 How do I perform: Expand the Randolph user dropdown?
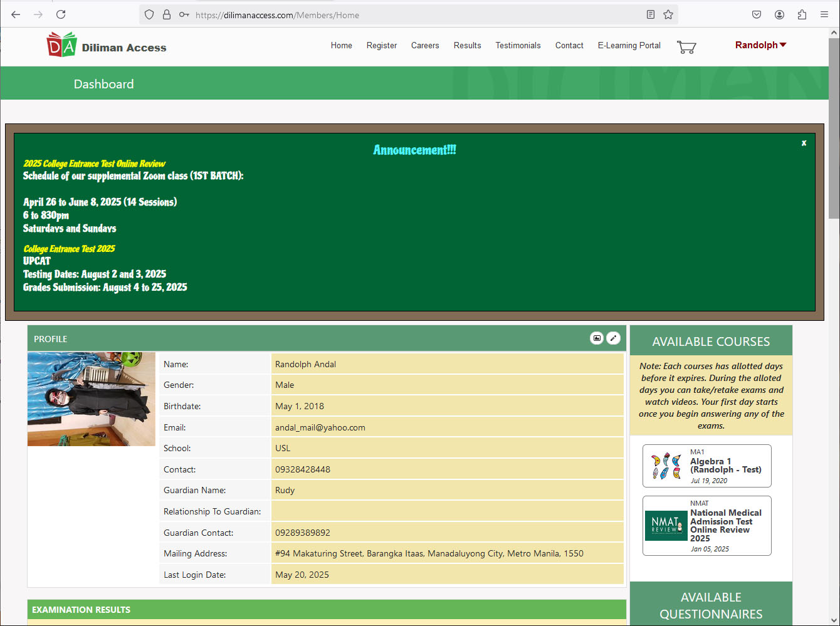pos(760,45)
